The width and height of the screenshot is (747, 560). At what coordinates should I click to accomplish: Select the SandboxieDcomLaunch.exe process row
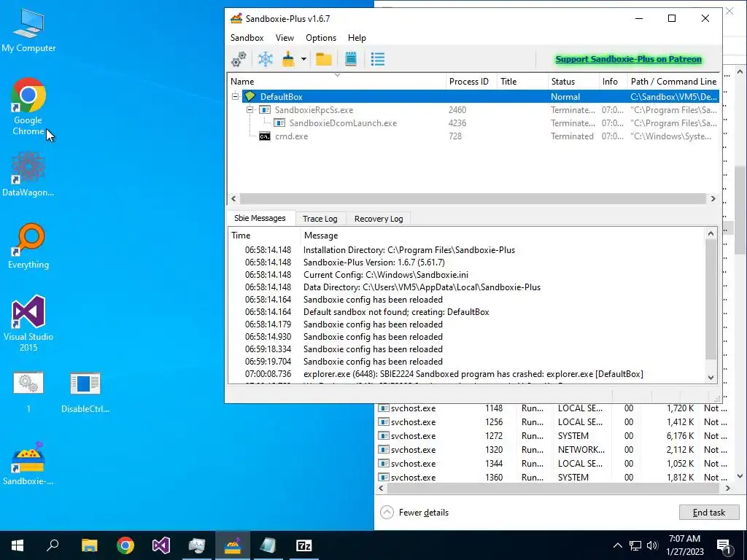pos(473,122)
